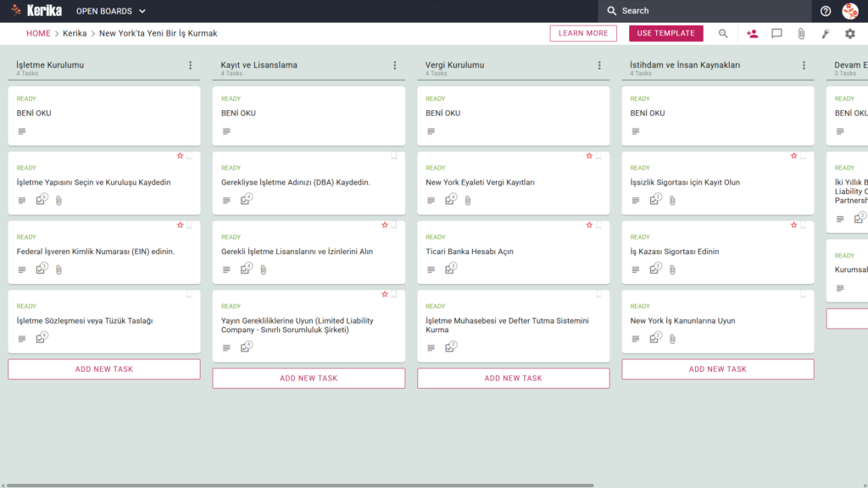The width and height of the screenshot is (868, 488).
Task: Open İşletme Kurulumu column menu
Action: (x=191, y=65)
